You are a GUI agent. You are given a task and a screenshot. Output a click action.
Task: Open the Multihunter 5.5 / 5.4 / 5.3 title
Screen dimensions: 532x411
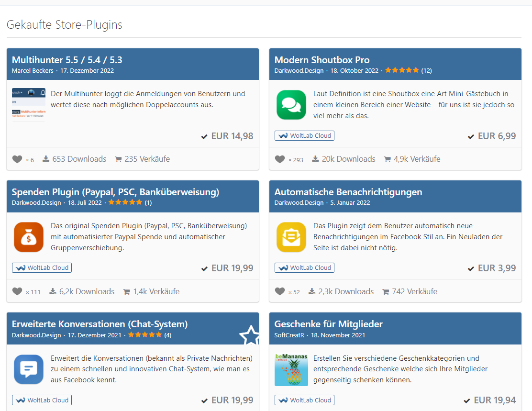(x=67, y=60)
